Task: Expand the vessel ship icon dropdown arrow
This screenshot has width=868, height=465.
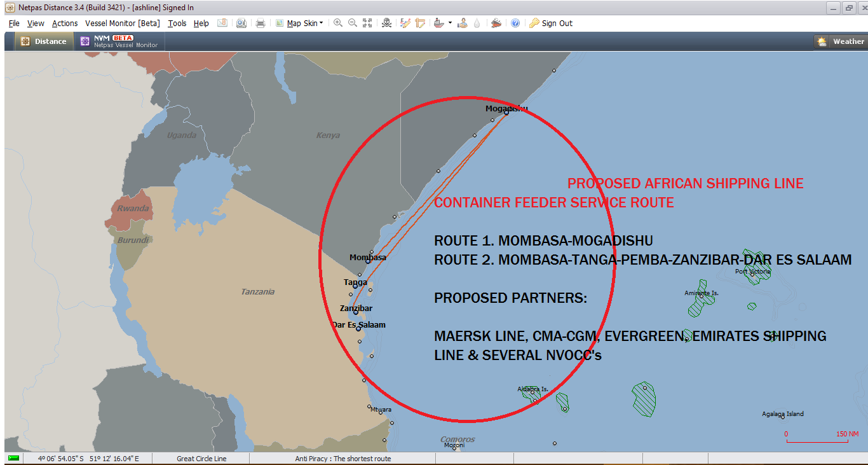Action: click(x=450, y=22)
